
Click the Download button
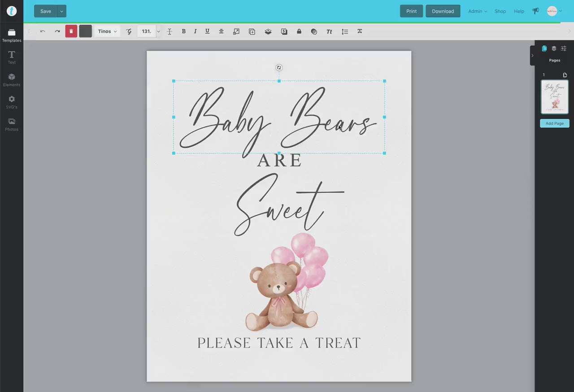click(443, 11)
